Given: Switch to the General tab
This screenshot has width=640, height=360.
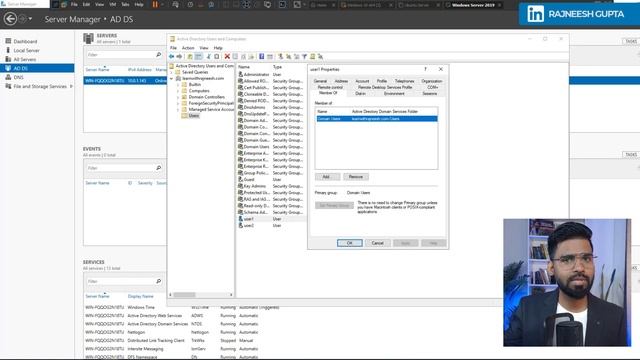Looking at the screenshot, I should click(x=320, y=81).
